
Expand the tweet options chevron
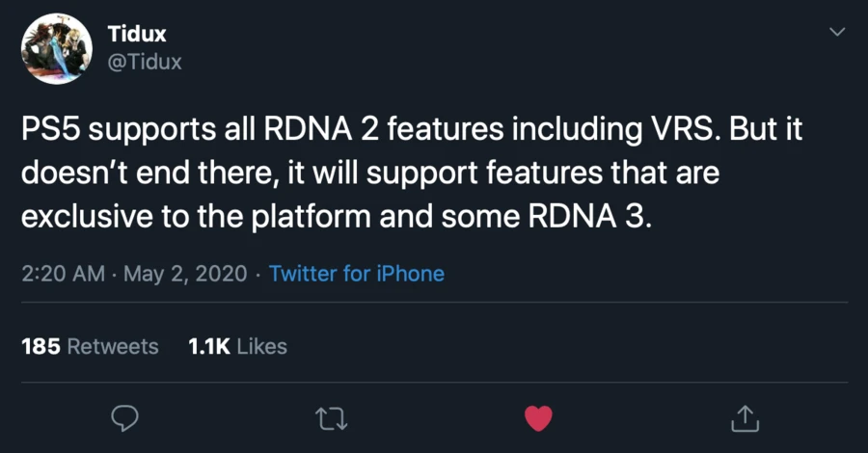(x=837, y=33)
